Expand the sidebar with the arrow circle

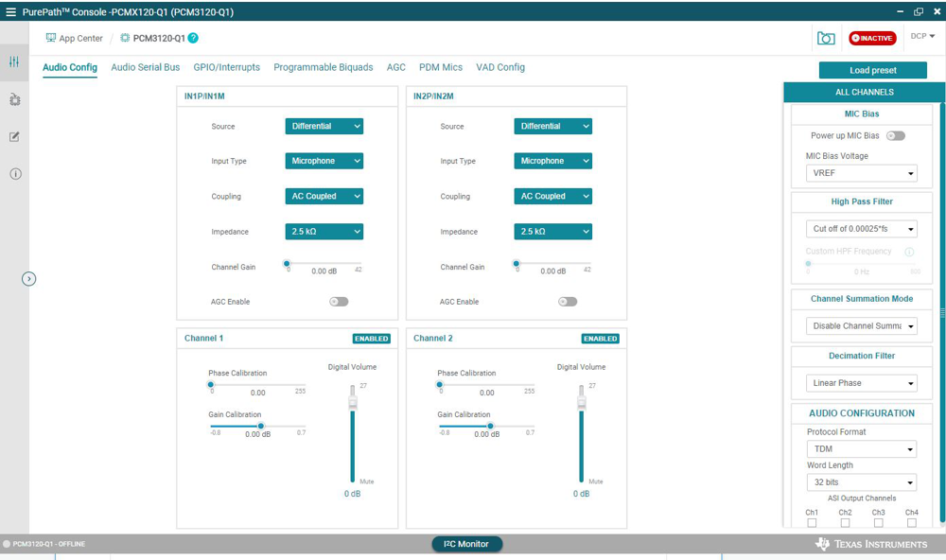coord(28,279)
